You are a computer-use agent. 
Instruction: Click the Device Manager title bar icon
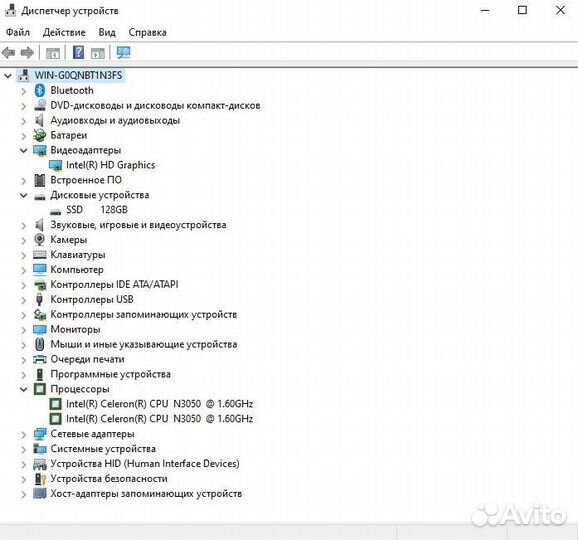tap(10, 11)
